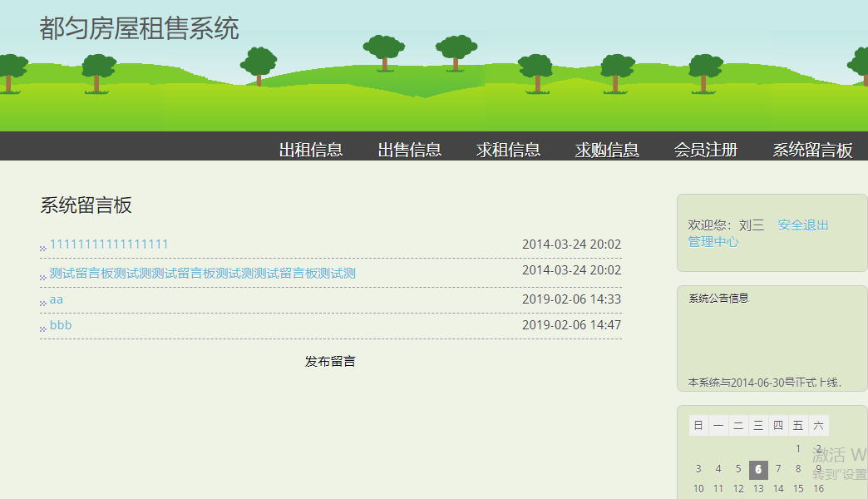Select day 13 in the calendar
Screen dimensions: 868x499
(758, 489)
